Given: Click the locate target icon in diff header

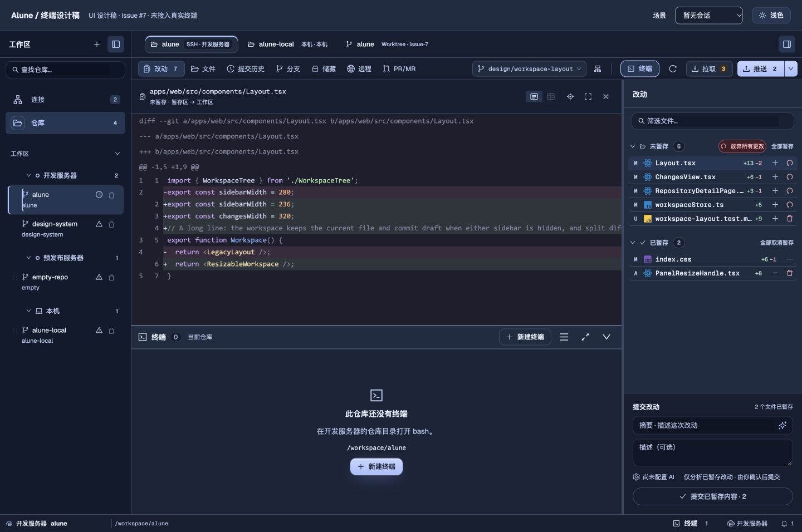Looking at the screenshot, I should coord(570,96).
